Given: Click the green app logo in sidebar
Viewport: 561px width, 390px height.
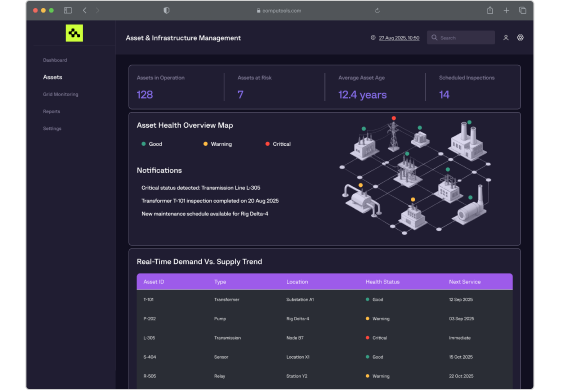Looking at the screenshot, I should click(74, 33).
